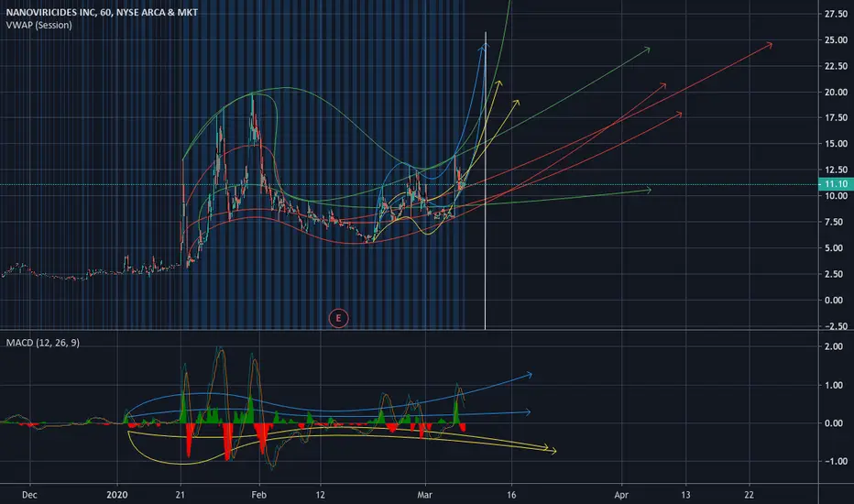Click the 5.00 price axis label
The image size is (854, 504).
click(x=836, y=248)
